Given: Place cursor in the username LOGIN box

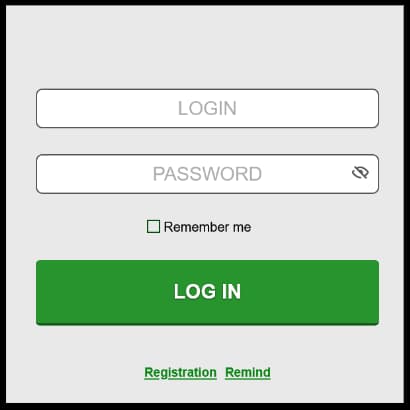Looking at the screenshot, I should 207,108.
